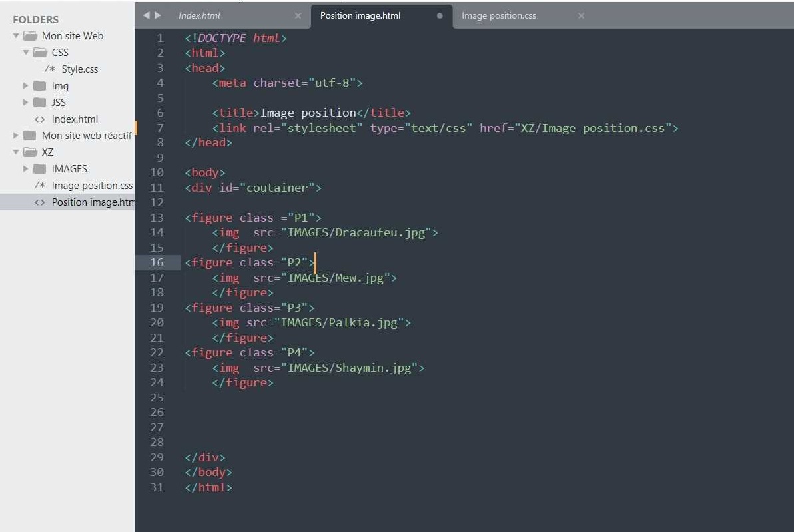Click the IMAGES folder icon
Screen dimensions: 794x532
(40, 169)
